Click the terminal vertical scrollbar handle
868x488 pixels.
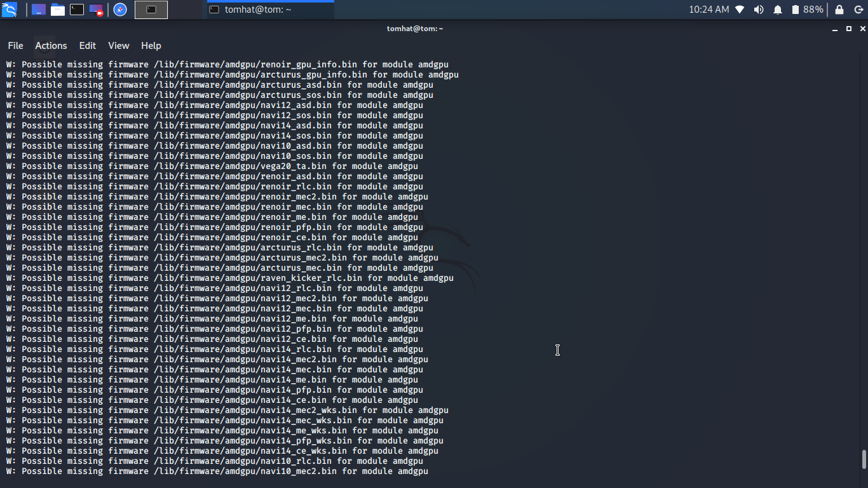(864, 459)
